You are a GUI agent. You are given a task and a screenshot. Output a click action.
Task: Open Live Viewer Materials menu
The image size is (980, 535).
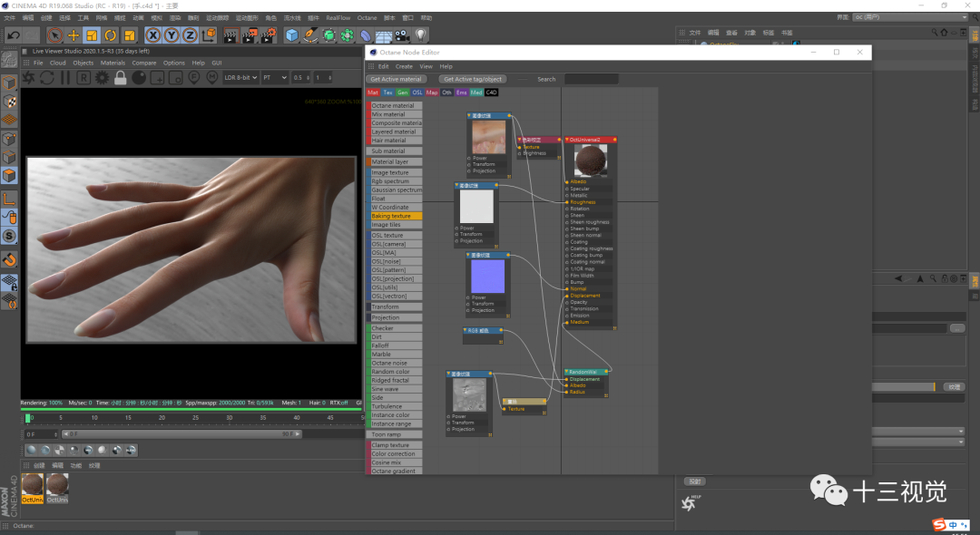(113, 63)
